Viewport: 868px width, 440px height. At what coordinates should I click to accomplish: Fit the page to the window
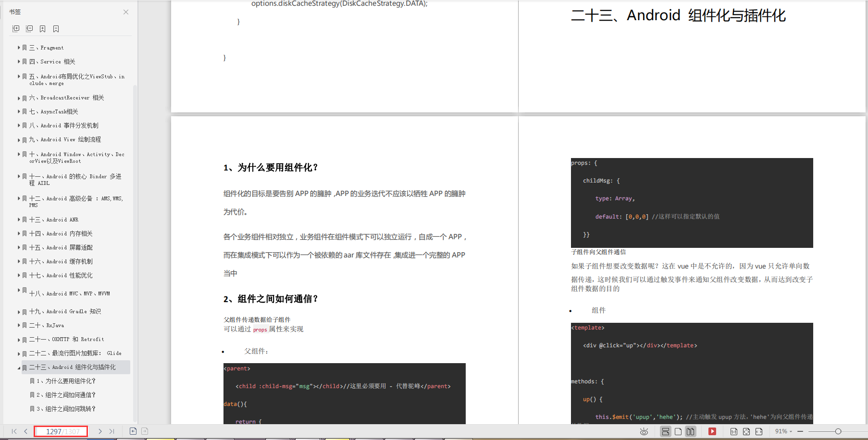(x=746, y=431)
